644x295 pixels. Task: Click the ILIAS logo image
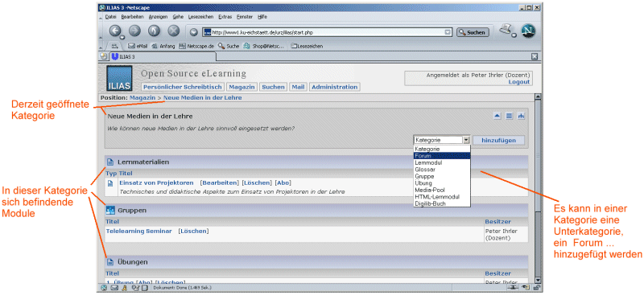click(x=119, y=78)
